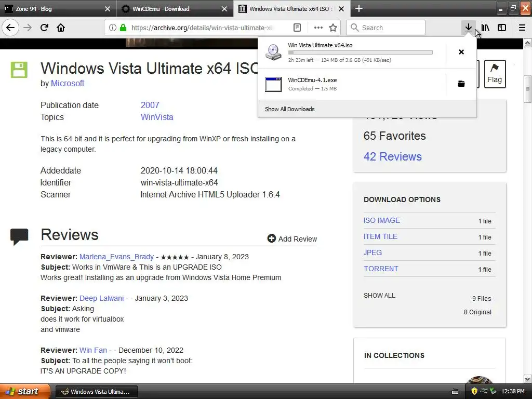Cancel the Win Vista Ultimate x64.iso download
The image size is (532, 399).
pyautogui.click(x=461, y=52)
